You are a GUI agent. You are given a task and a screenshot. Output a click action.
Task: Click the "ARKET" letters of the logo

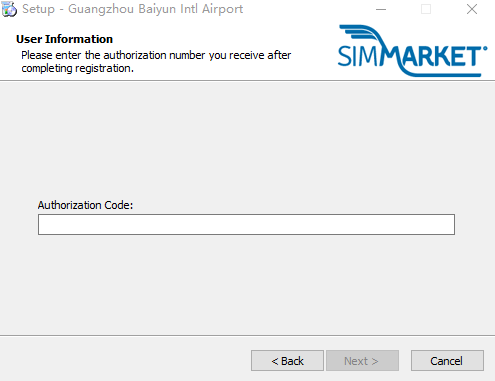442,56
